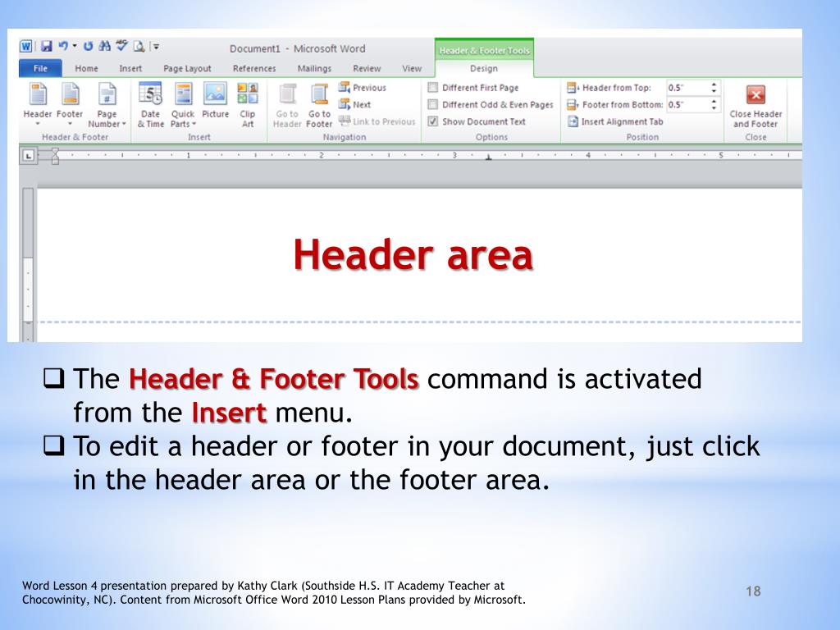Open the Header gallery button

click(x=38, y=104)
